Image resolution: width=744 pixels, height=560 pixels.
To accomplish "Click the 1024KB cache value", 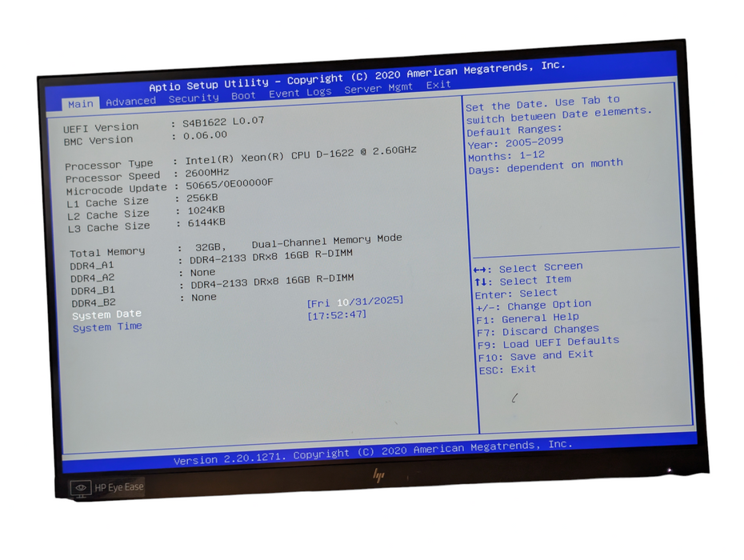I will coord(206,210).
